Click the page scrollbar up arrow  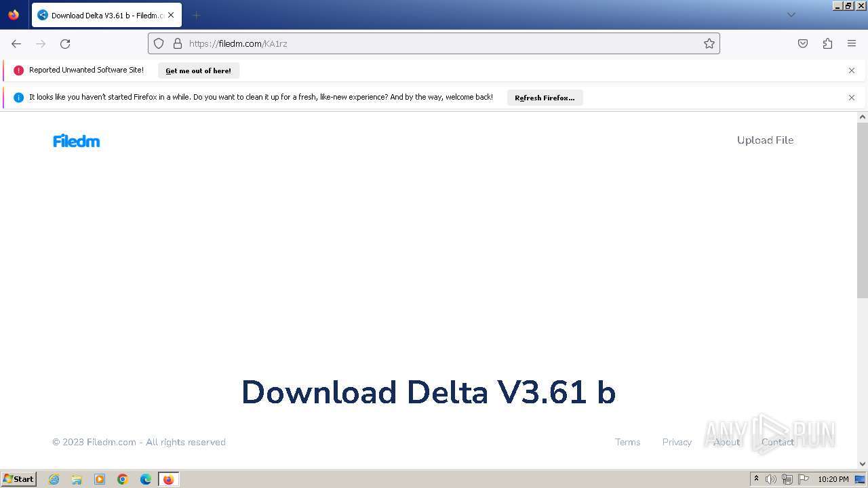pyautogui.click(x=863, y=117)
